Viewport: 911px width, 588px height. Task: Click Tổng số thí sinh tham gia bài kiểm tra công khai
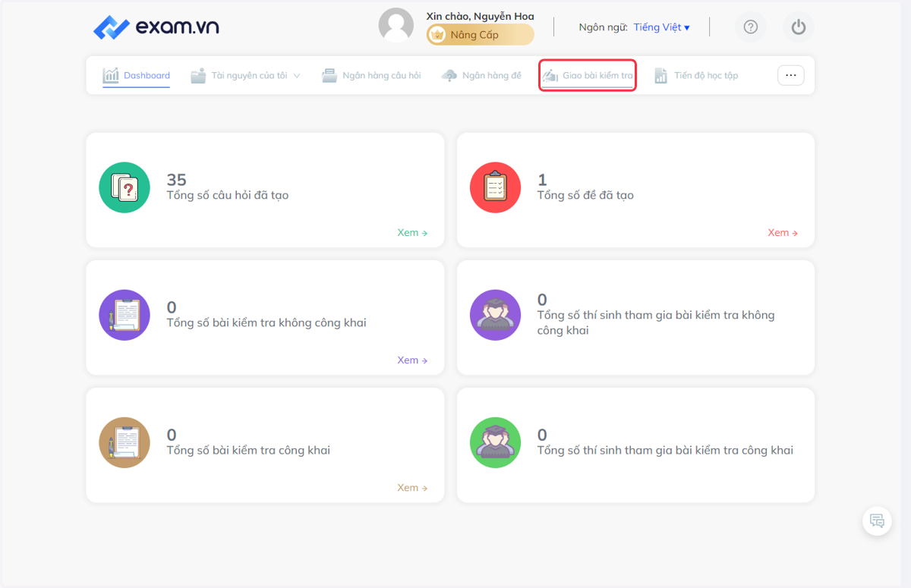665,451
